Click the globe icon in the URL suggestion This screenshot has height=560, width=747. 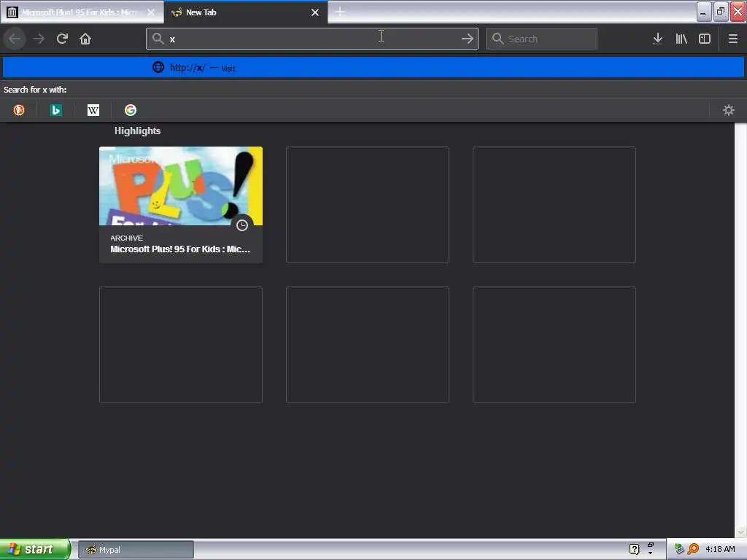[x=158, y=67]
